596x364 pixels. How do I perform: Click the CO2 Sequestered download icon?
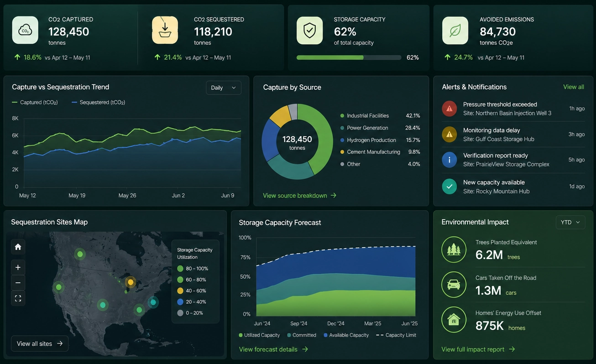pyautogui.click(x=165, y=30)
